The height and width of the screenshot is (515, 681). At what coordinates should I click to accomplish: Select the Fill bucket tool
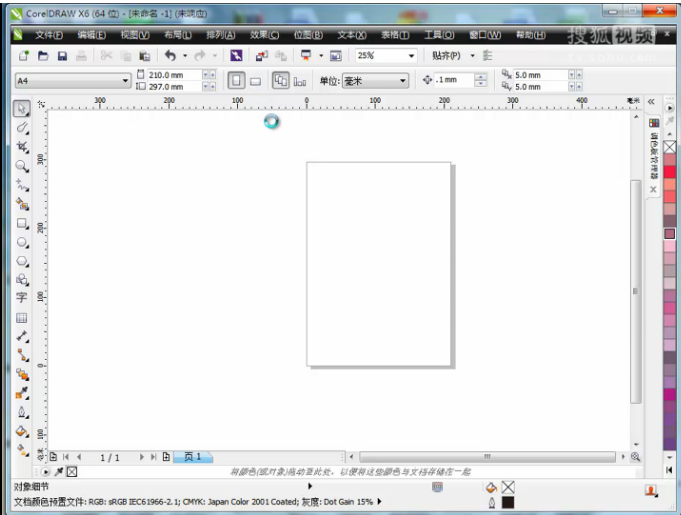click(22, 431)
